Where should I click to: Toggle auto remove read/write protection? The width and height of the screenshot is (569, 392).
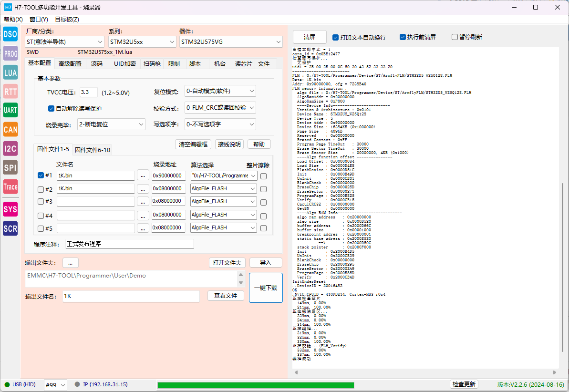(x=51, y=109)
